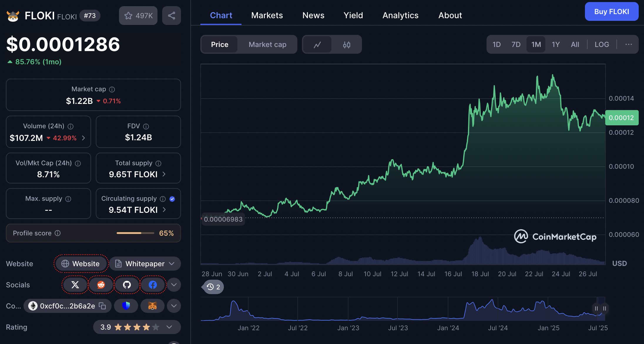Show Circulating supply info icon
This screenshot has height=344, width=644.
pos(163,199)
